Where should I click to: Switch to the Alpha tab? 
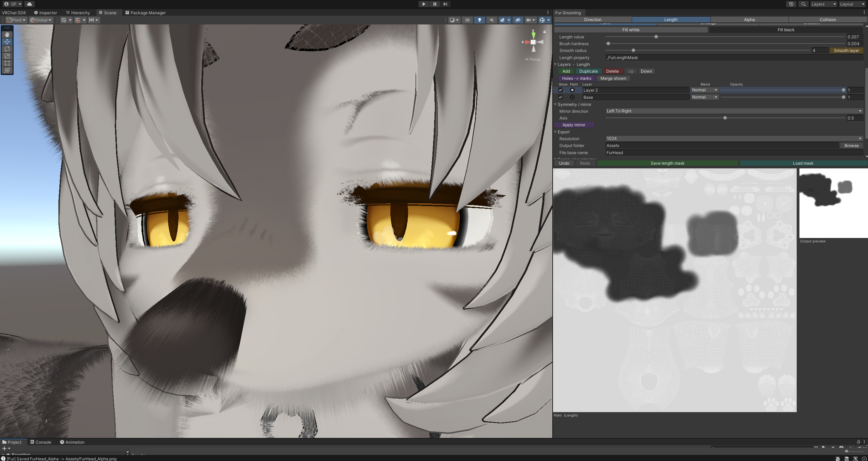pyautogui.click(x=749, y=20)
